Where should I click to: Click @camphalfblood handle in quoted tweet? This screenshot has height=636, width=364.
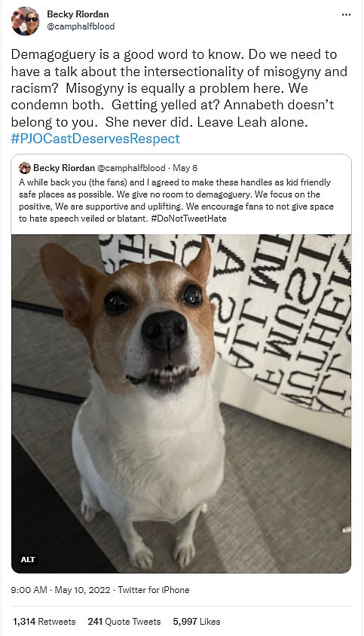pyautogui.click(x=131, y=168)
